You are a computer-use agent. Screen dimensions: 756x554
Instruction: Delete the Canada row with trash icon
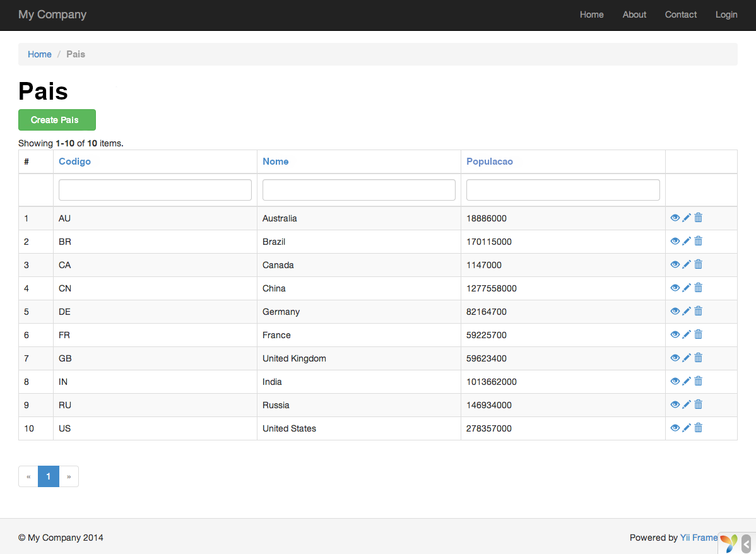698,264
